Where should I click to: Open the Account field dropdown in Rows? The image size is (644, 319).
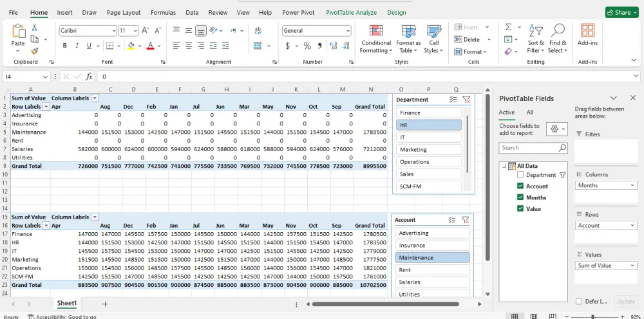(x=633, y=226)
